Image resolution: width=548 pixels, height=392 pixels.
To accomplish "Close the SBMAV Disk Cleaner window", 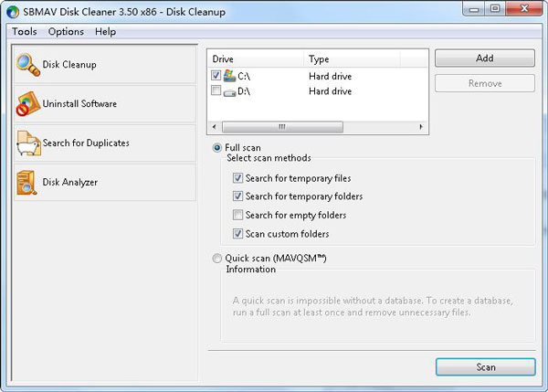I will 524,9.
